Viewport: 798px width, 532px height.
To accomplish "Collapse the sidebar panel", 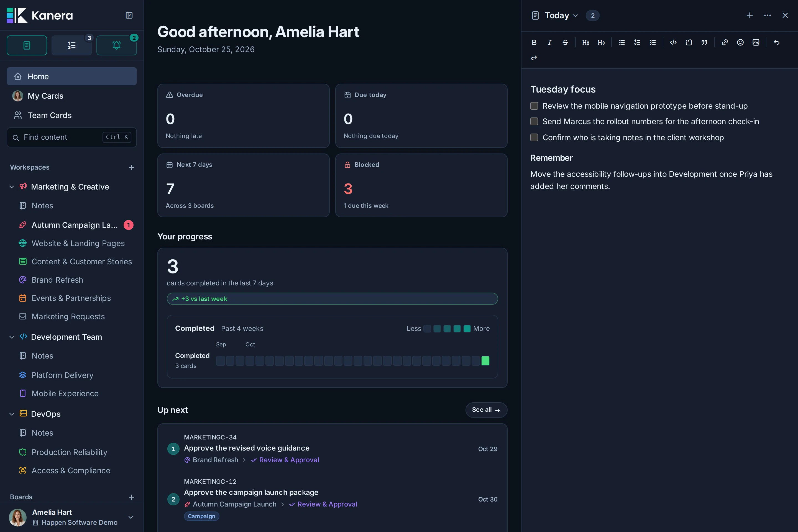I will pos(129,15).
